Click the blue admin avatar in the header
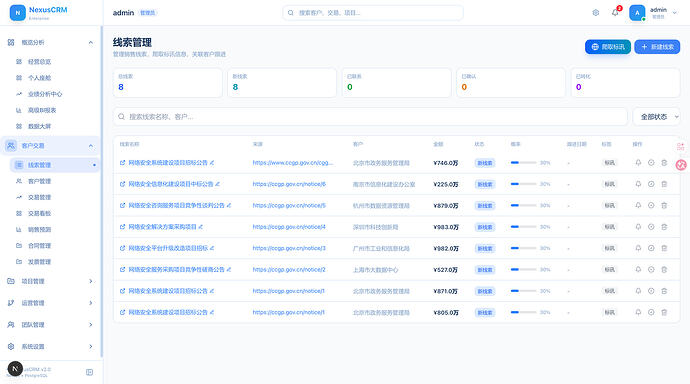The width and height of the screenshot is (690, 384). pyautogui.click(x=637, y=13)
